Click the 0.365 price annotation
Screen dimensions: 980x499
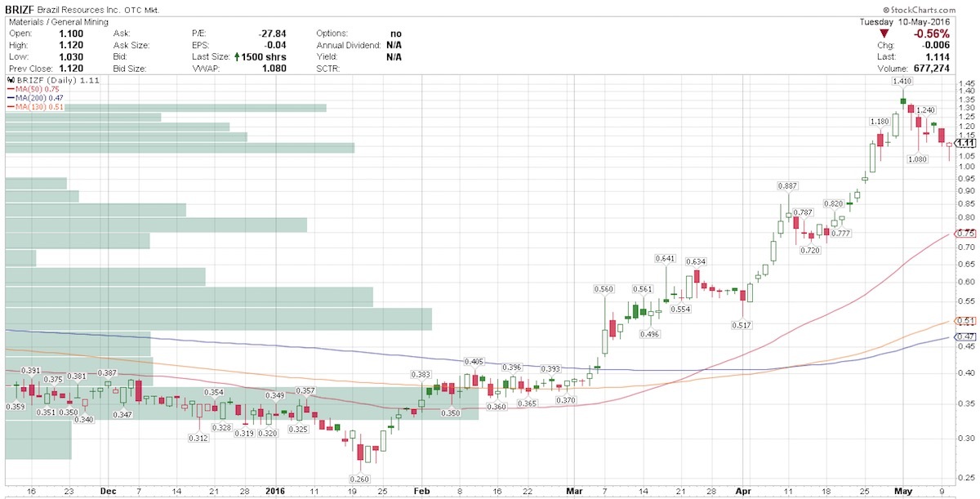pyautogui.click(x=528, y=403)
